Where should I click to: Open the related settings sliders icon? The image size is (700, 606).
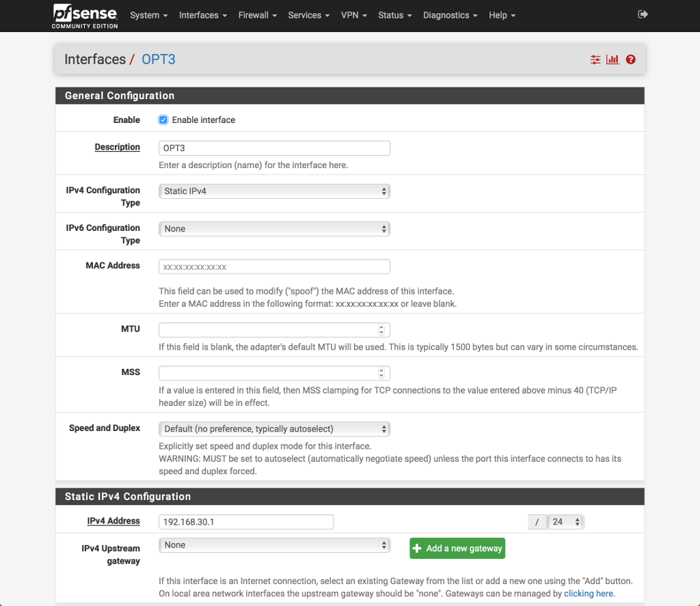pos(595,59)
